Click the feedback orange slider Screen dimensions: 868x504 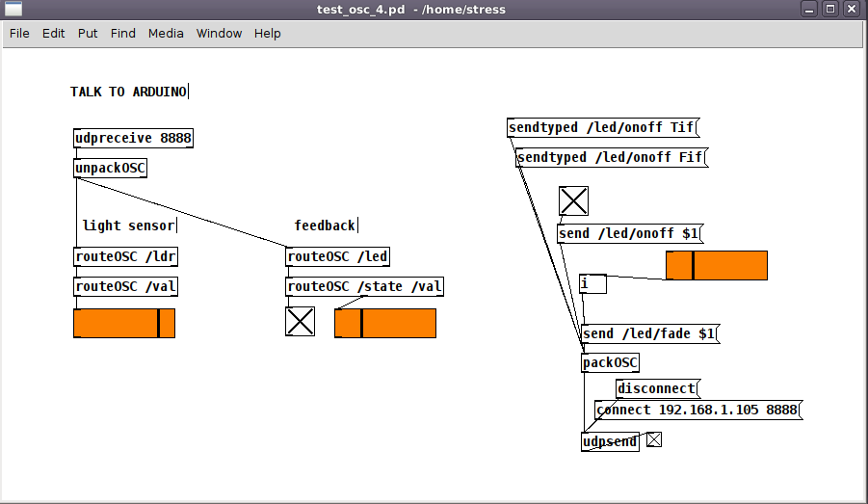[x=385, y=324]
